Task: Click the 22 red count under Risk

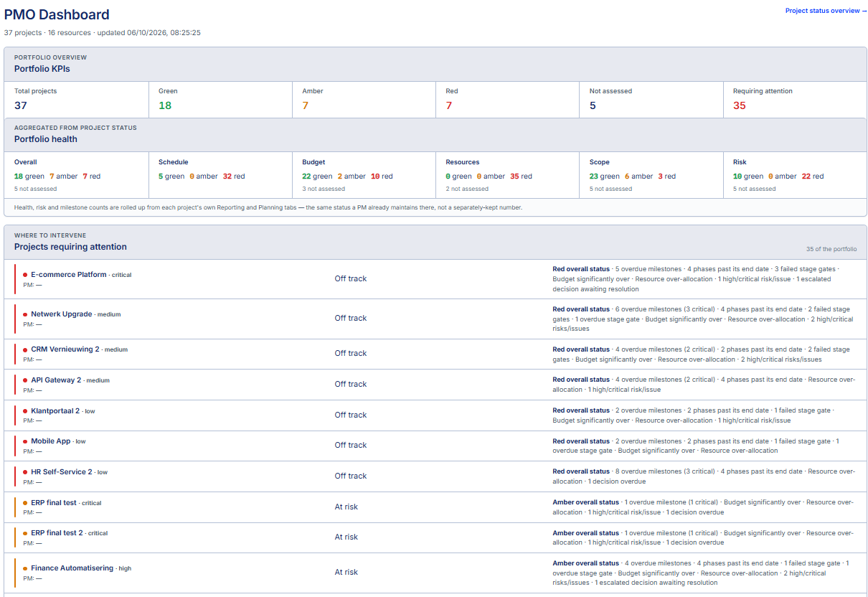Action: click(x=812, y=177)
